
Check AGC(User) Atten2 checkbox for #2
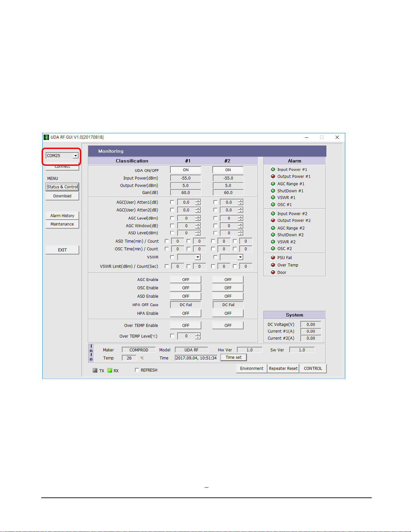215,210
